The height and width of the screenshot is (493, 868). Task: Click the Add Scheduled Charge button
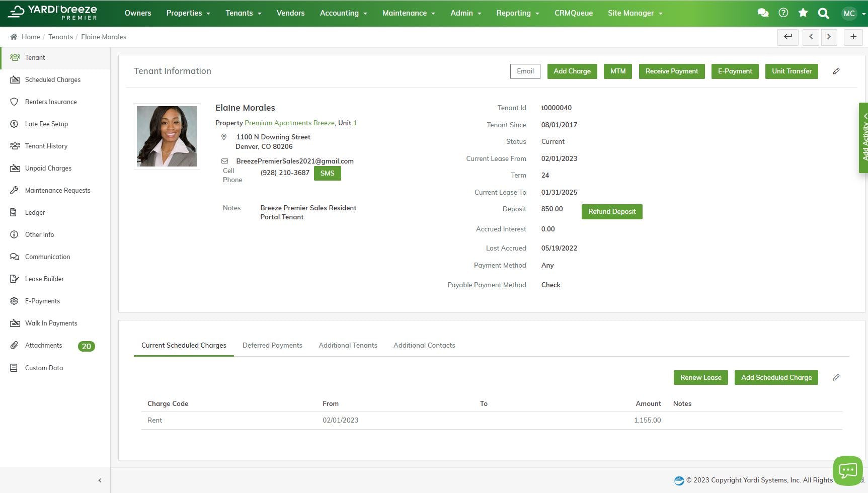pyautogui.click(x=776, y=377)
